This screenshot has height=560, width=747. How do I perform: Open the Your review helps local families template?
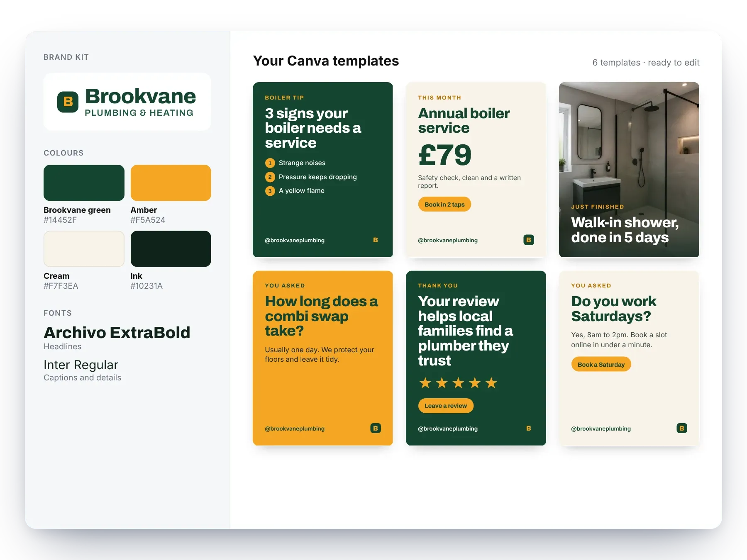(x=476, y=358)
